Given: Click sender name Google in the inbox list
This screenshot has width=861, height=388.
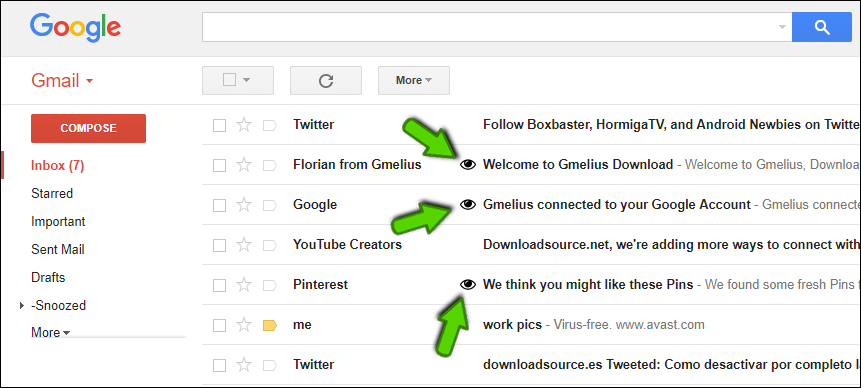Looking at the screenshot, I should [315, 205].
